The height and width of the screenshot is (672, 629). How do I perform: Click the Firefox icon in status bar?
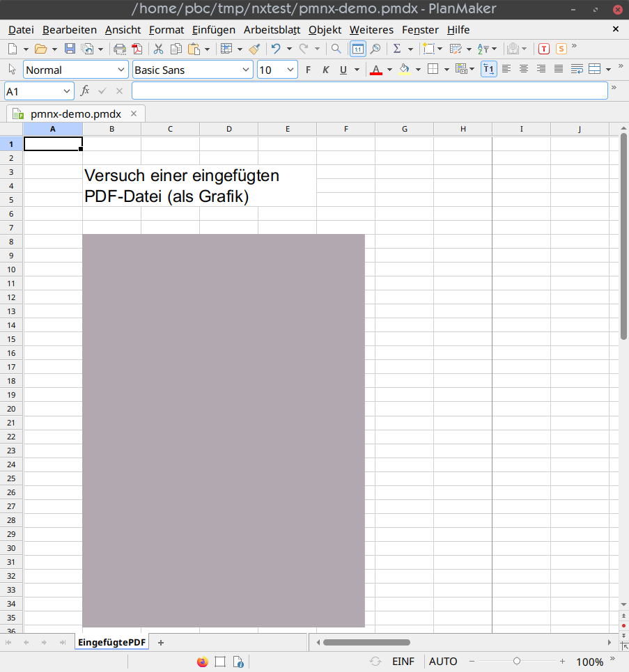click(x=203, y=662)
